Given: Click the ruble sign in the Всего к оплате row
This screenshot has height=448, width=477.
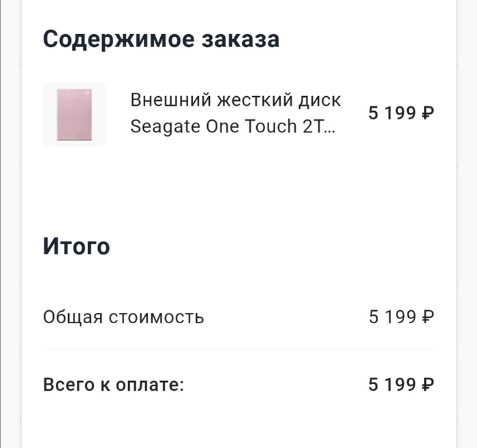Looking at the screenshot, I should (x=428, y=385).
